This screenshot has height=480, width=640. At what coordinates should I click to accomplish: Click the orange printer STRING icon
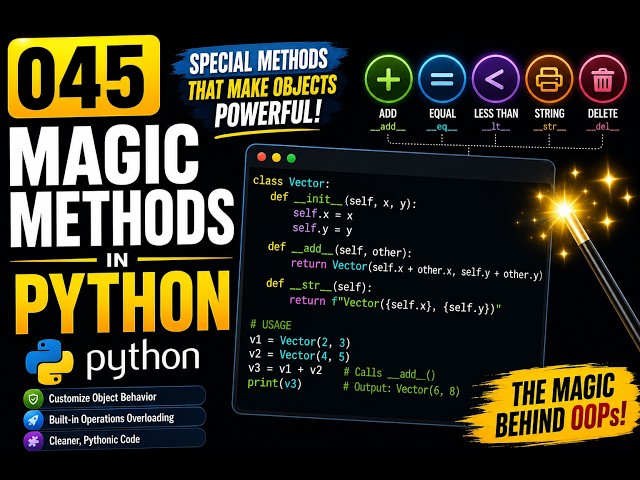coord(549,79)
